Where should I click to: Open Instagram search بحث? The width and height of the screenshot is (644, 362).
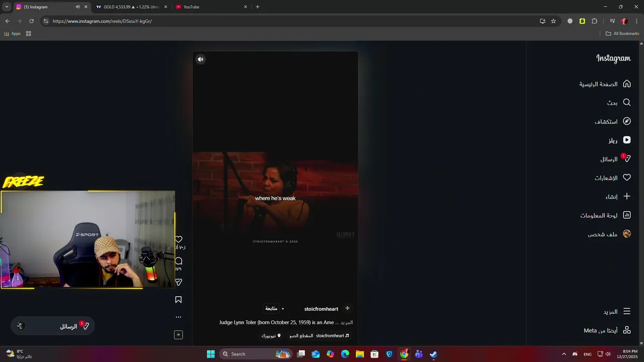pyautogui.click(x=618, y=103)
